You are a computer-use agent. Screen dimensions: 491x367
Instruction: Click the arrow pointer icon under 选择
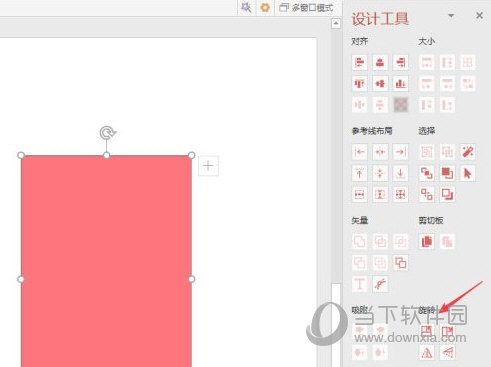[468, 173]
